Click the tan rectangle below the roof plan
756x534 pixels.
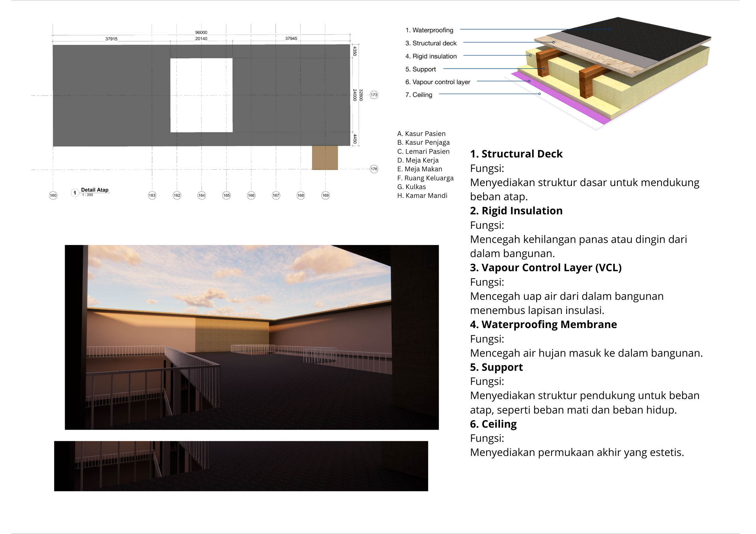[325, 157]
